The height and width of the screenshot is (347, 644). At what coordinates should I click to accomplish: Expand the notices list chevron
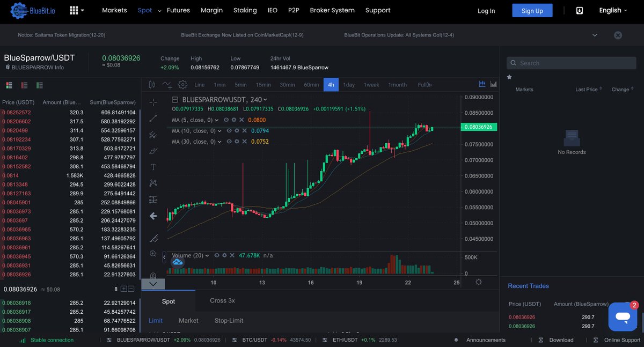click(x=595, y=35)
